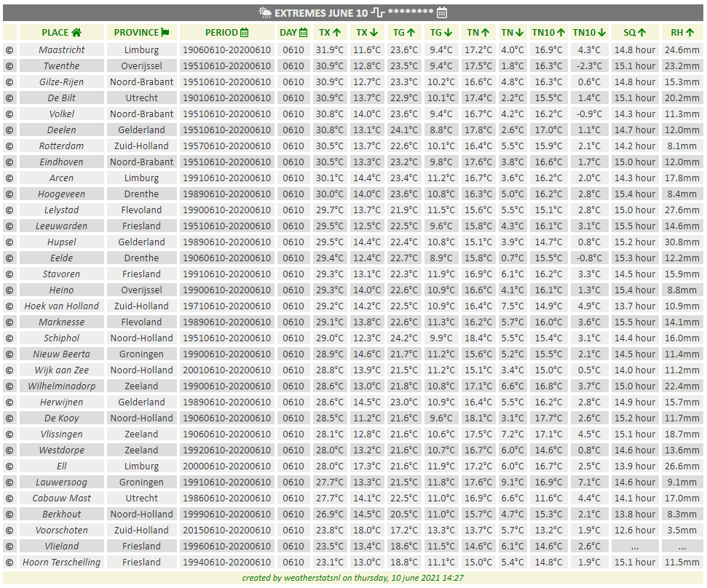Viewport: 707px width, 588px height.
Task: Open the Hoek van Holland place link
Action: coord(62,306)
